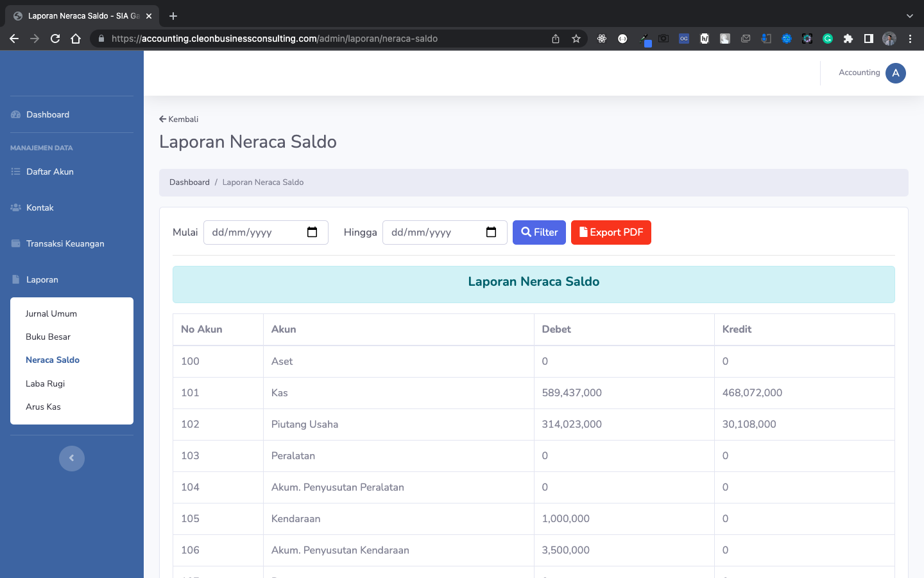Open the Chrome three-dot menu

pyautogui.click(x=910, y=39)
